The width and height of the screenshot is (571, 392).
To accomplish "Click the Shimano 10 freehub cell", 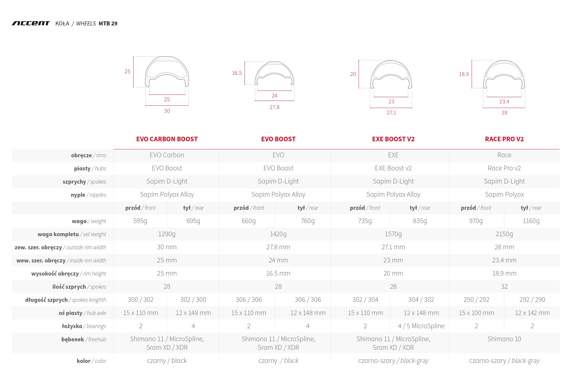I will click(504, 339).
